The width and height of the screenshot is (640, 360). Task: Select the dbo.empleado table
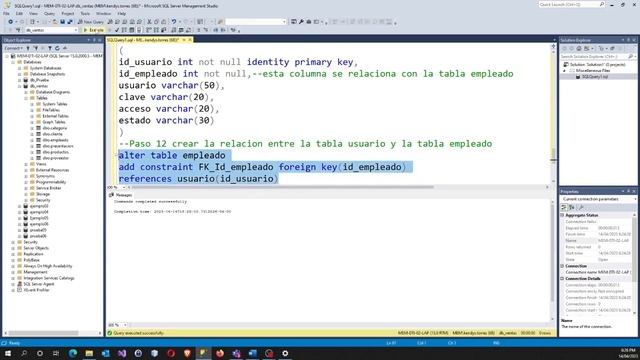[x=55, y=140]
